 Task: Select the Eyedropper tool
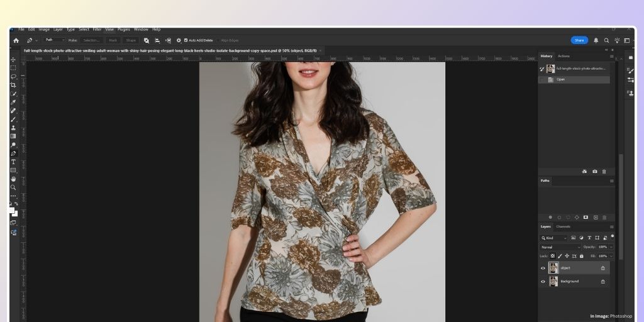coord(13,103)
